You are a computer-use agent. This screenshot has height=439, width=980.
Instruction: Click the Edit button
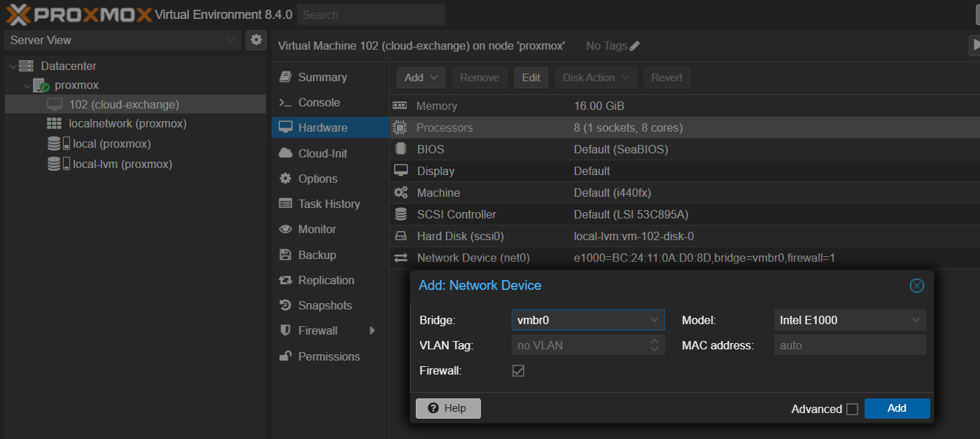(x=531, y=78)
